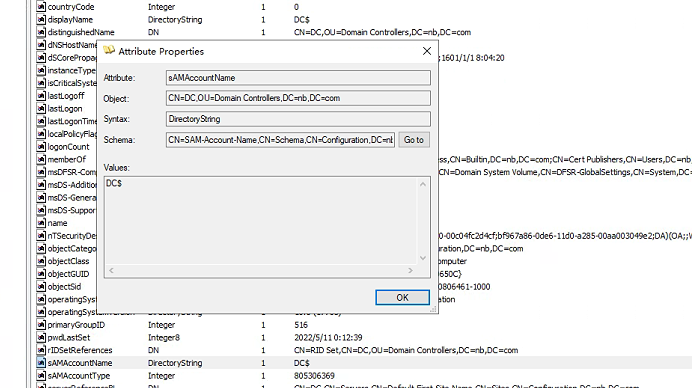Select the DC$ value in Values list
The height and width of the screenshot is (388, 692).
(x=114, y=183)
